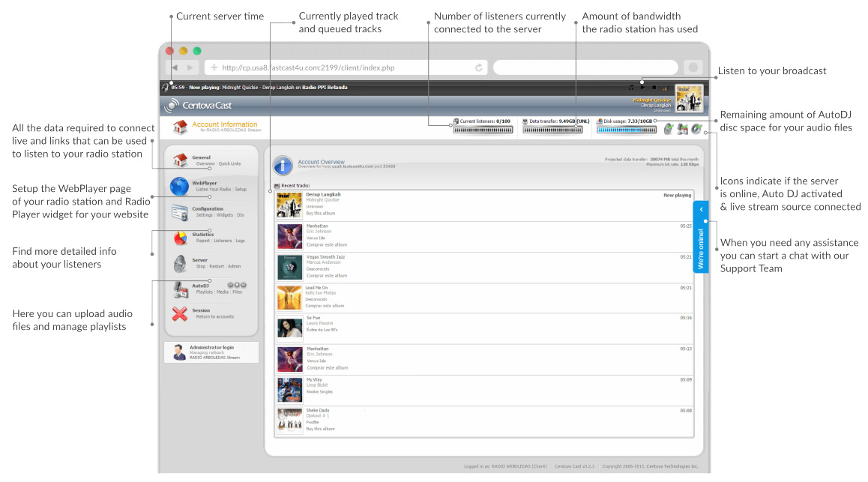Open Quick Links under General

click(x=230, y=163)
